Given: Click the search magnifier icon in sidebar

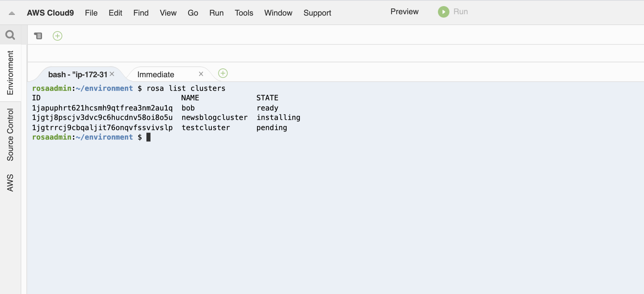Looking at the screenshot, I should (x=10, y=35).
